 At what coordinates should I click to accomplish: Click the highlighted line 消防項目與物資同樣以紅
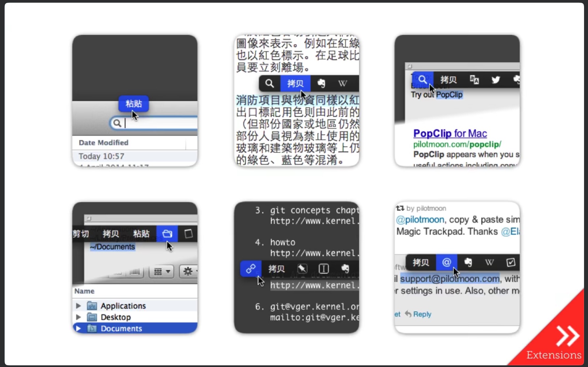(x=298, y=100)
